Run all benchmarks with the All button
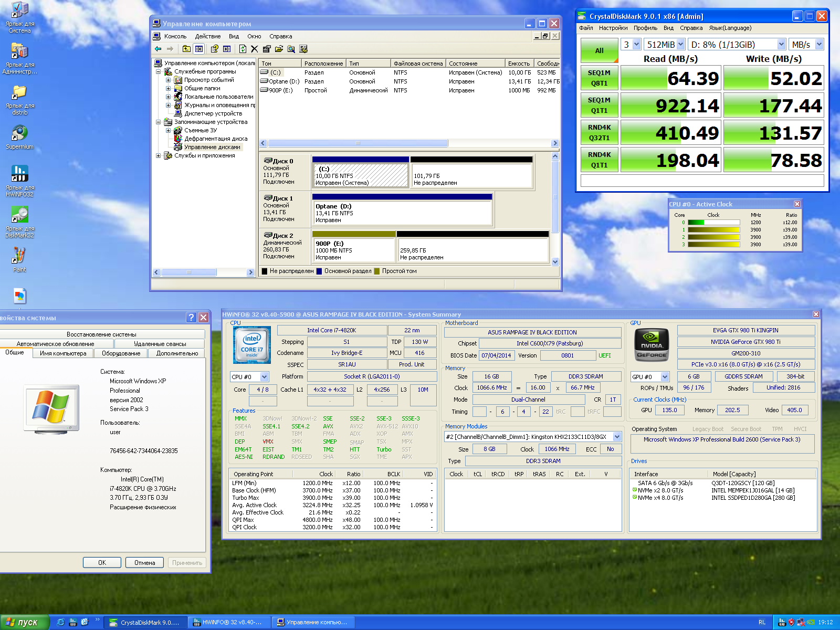This screenshot has height=630, width=840. point(599,51)
